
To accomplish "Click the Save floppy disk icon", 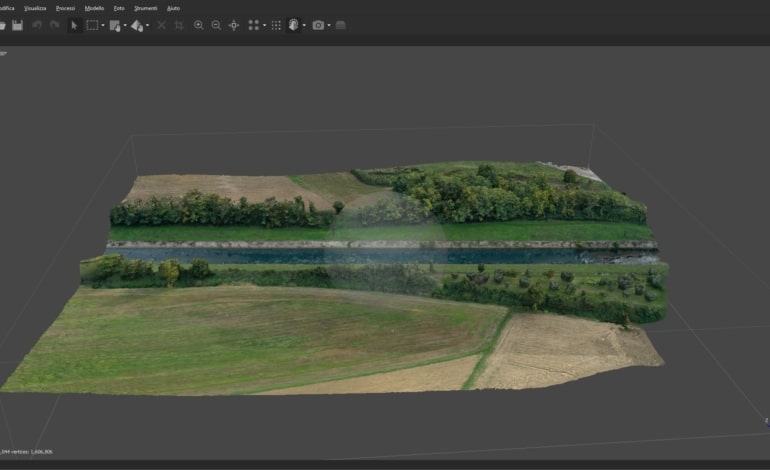I will click(17, 26).
